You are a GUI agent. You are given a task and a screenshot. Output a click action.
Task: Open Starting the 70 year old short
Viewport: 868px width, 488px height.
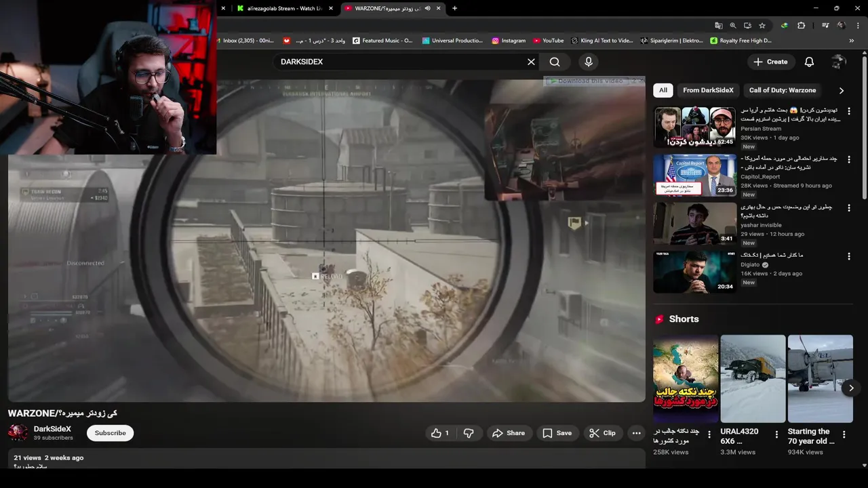pos(820,378)
